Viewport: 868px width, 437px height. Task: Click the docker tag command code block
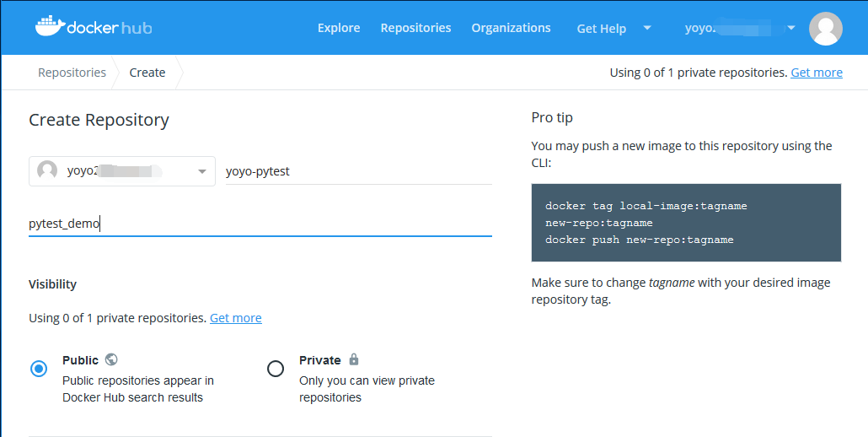pyautogui.click(x=686, y=223)
